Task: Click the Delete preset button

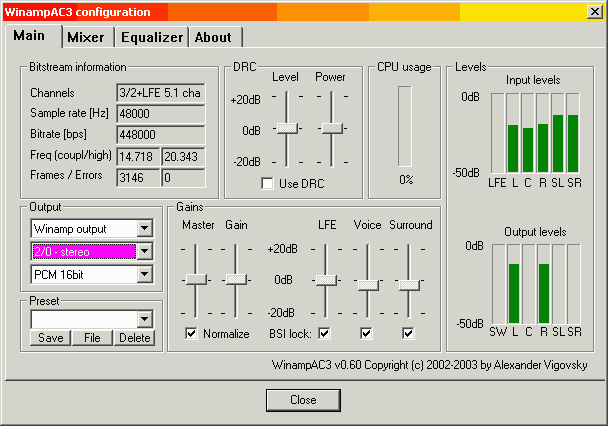Action: click(135, 338)
